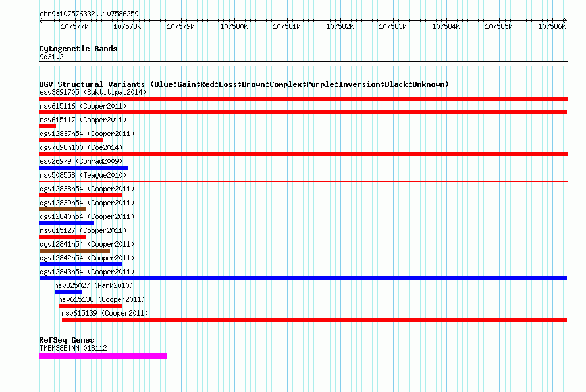Viewport: 586px width, 392px height.
Task: Click the dgv12842n54 (Cooper2011) label
Action: coord(87,258)
